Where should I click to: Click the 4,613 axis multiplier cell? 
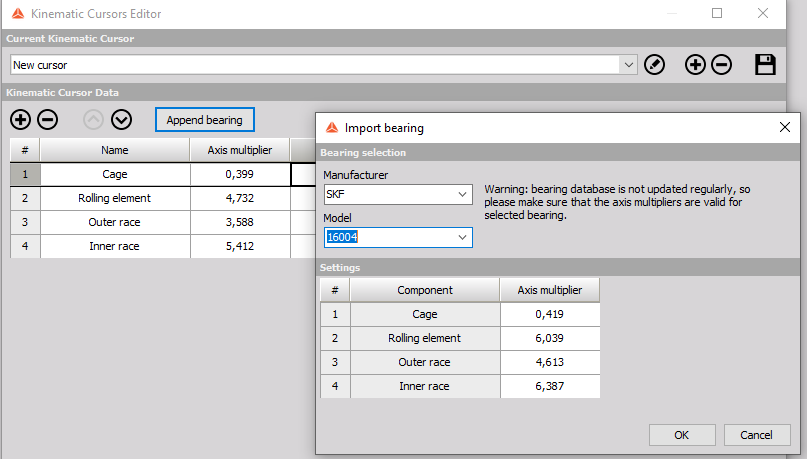click(550, 362)
